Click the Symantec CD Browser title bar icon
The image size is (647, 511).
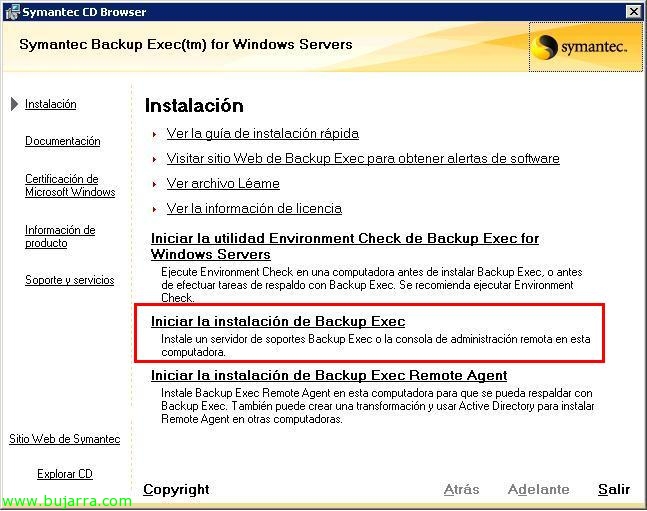[12, 12]
